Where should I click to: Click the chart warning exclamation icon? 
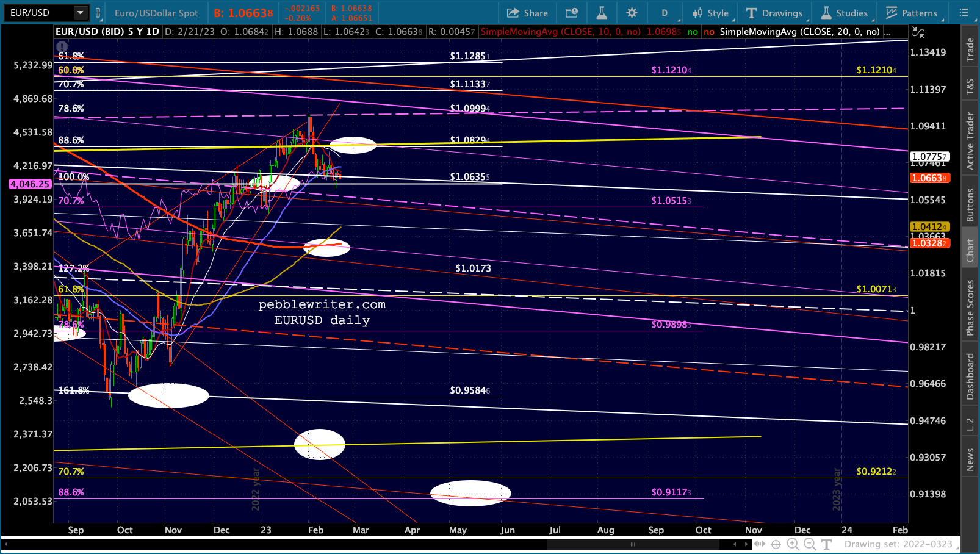(x=62, y=46)
